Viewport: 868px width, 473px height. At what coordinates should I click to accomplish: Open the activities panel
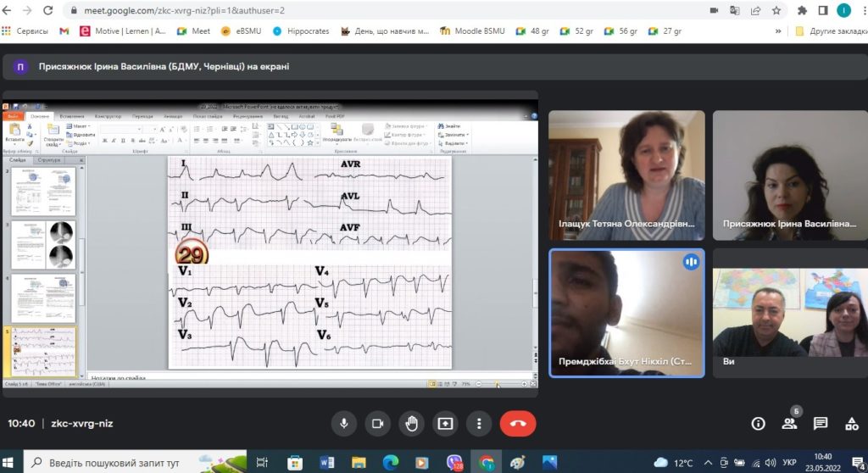coord(851,423)
